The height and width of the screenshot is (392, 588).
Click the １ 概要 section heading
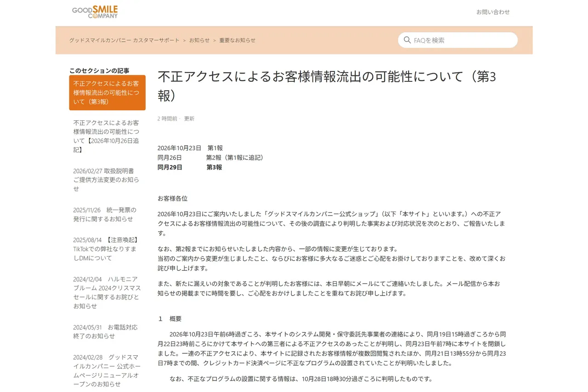point(170,318)
